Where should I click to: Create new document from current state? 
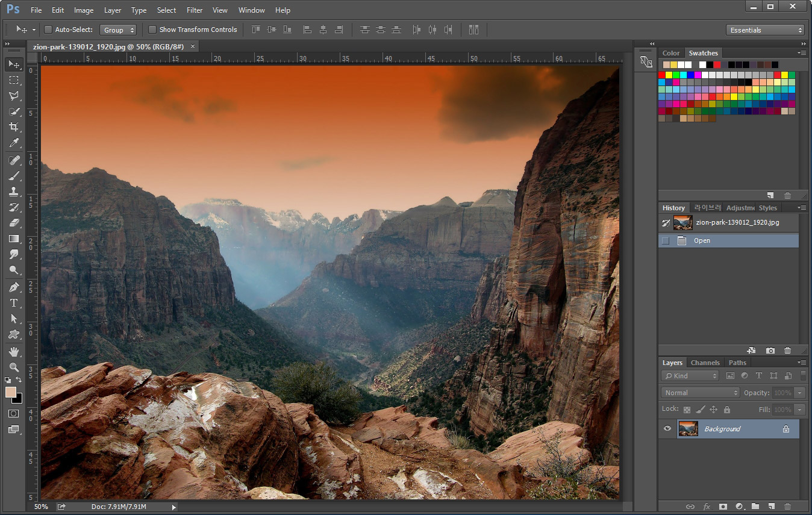tap(751, 351)
